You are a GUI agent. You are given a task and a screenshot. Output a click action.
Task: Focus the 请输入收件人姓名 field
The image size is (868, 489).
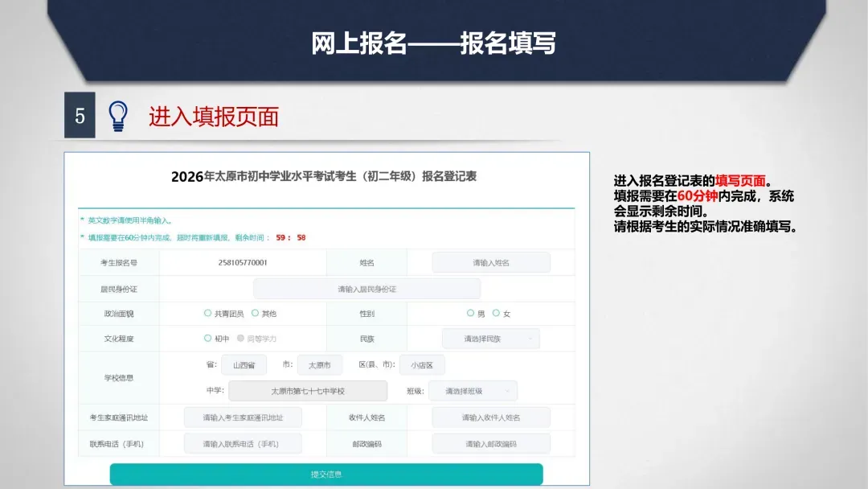[491, 417]
